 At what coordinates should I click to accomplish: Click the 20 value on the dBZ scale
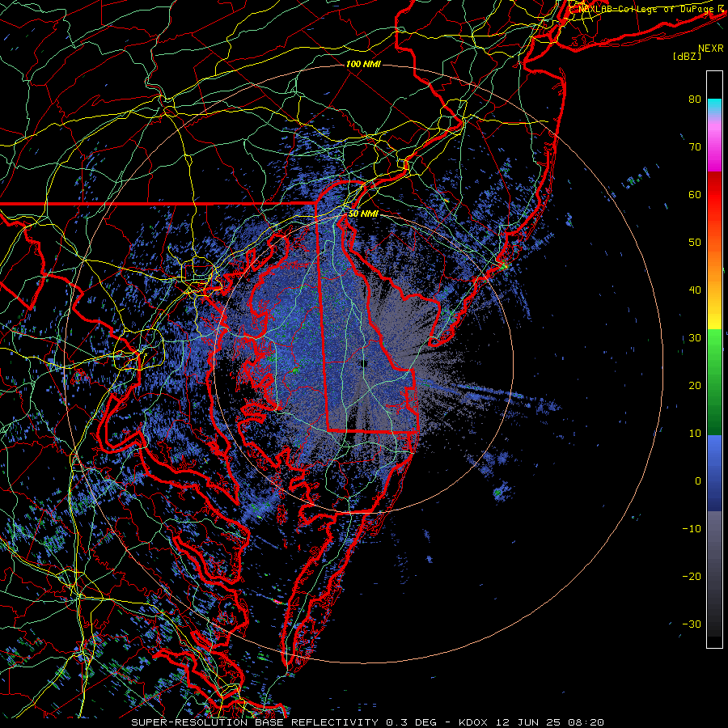(695, 386)
